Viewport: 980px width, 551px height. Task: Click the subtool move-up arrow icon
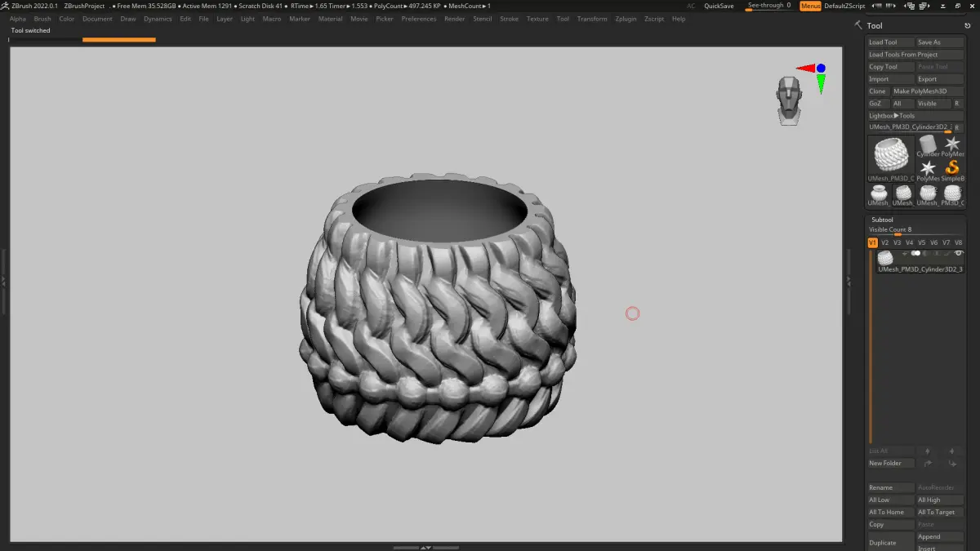pyautogui.click(x=927, y=451)
